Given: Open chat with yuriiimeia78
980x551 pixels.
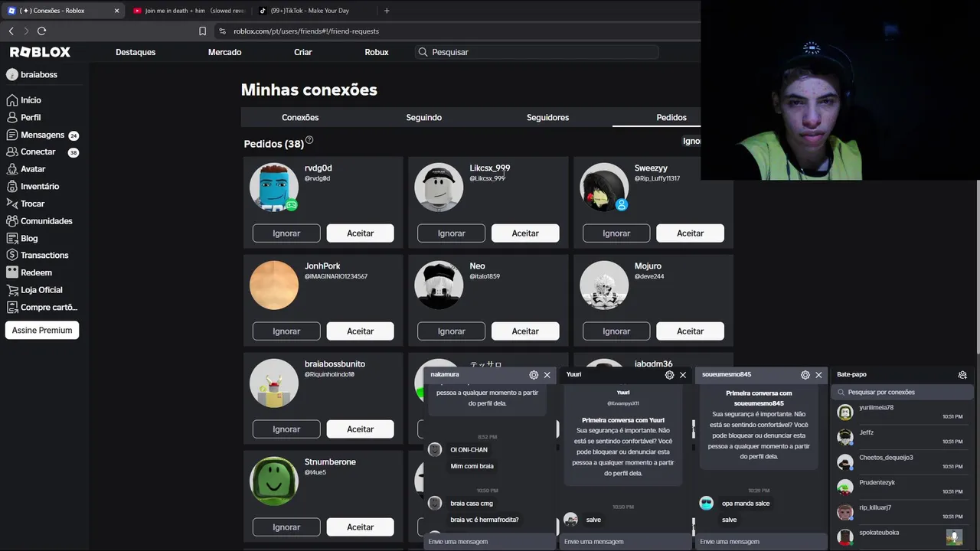Looking at the screenshot, I should pyautogui.click(x=903, y=412).
